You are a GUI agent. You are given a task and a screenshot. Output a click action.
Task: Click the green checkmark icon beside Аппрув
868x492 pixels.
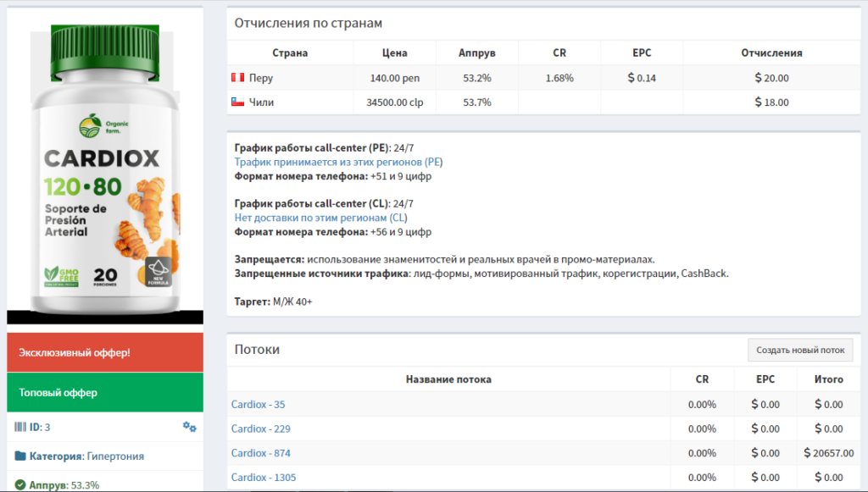pyautogui.click(x=21, y=485)
